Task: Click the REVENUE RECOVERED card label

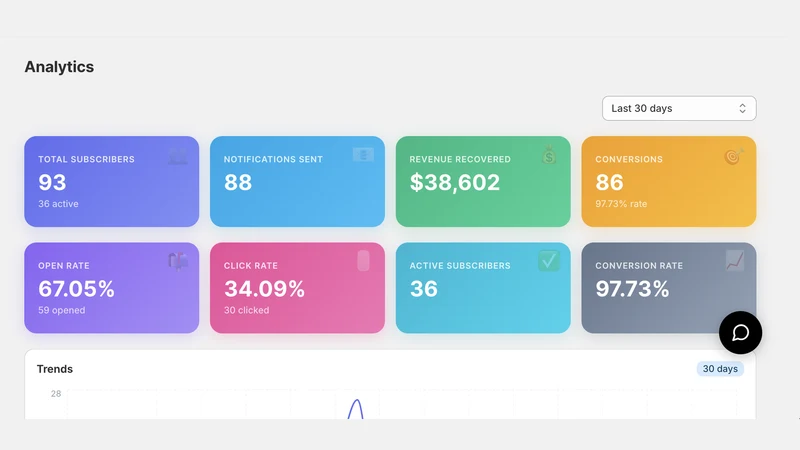Action: coord(460,159)
